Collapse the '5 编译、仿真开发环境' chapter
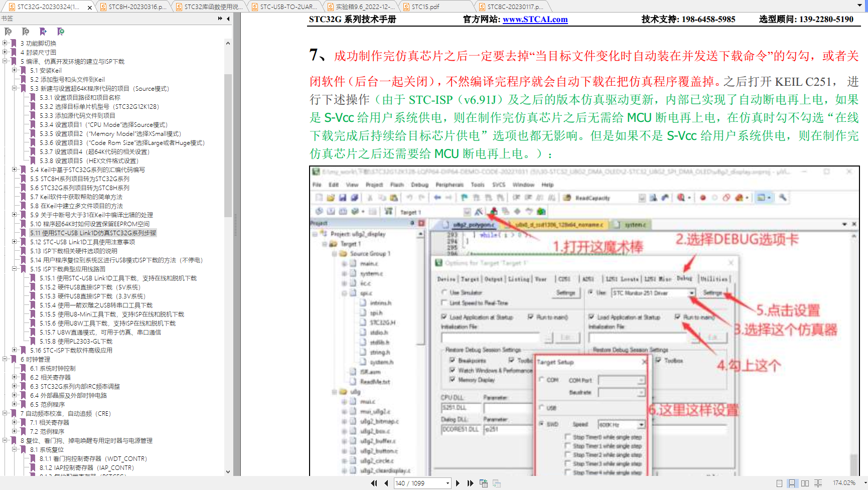868x490 pixels. (x=5, y=61)
